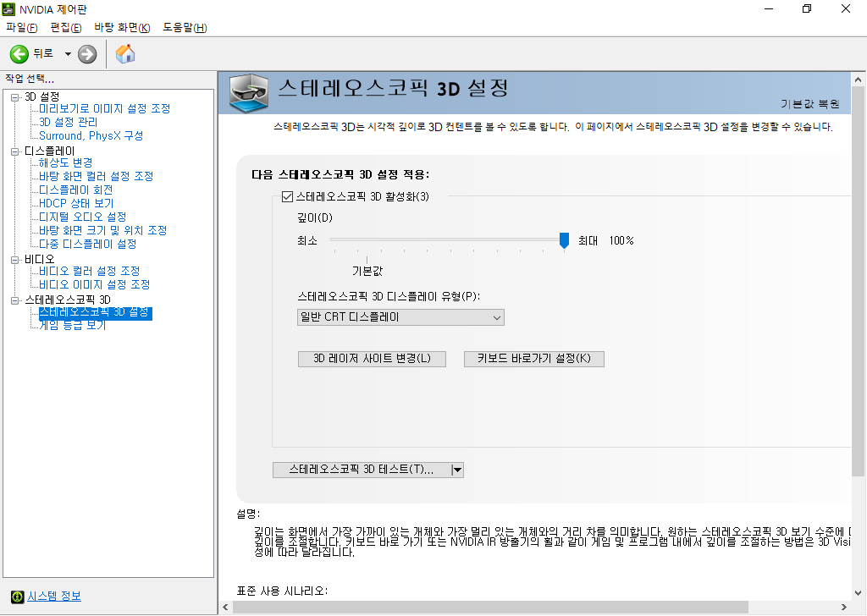
Task: Click the vertical scrollbar up arrow
Action: click(859, 80)
